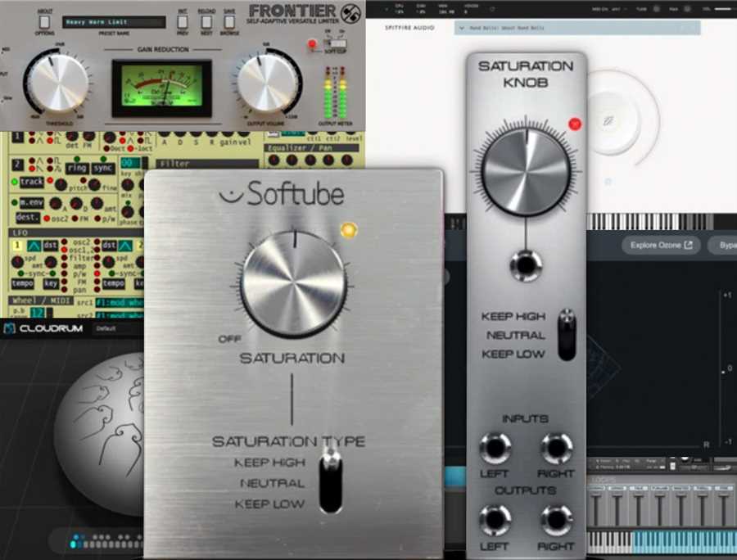
Task: Click the RELOAD icon on the Frontier limiter
Action: coord(208,20)
